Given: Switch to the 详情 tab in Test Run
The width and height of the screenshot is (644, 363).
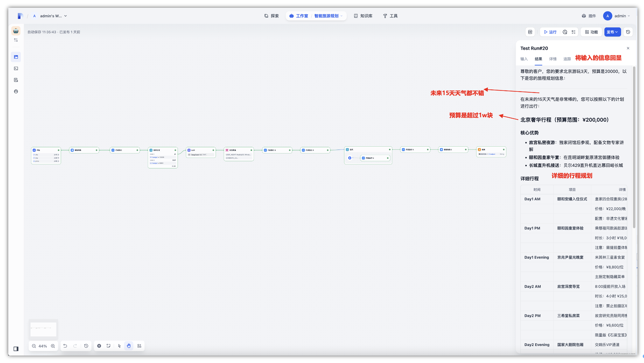Looking at the screenshot, I should coord(553,59).
